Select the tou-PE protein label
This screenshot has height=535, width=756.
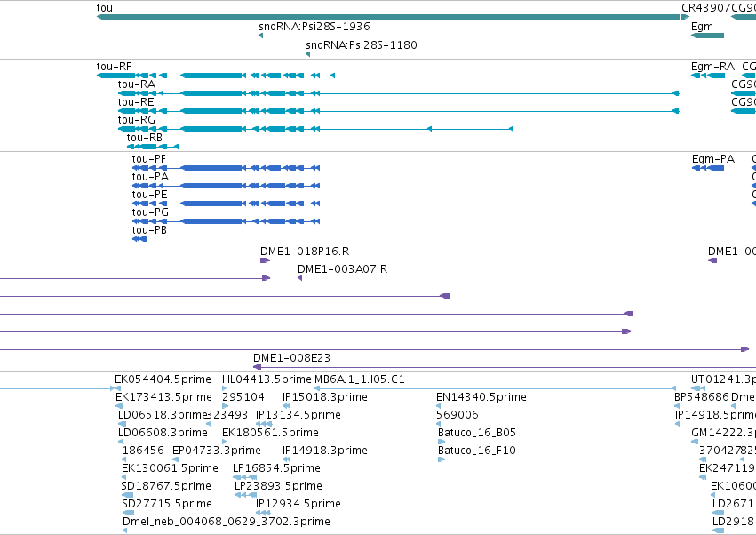click(x=150, y=195)
